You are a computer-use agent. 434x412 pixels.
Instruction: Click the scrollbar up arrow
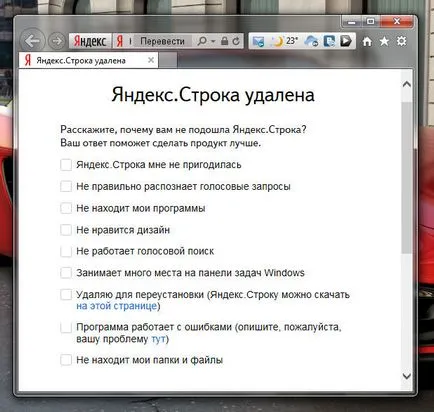pos(407,85)
